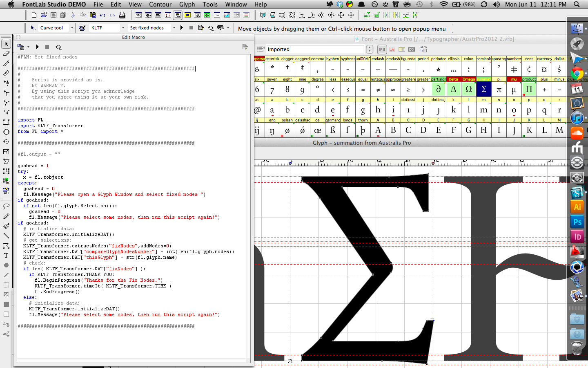Open the KLTF macro folder dropdown
Viewport: 588px width, 368px height.
(x=123, y=28)
